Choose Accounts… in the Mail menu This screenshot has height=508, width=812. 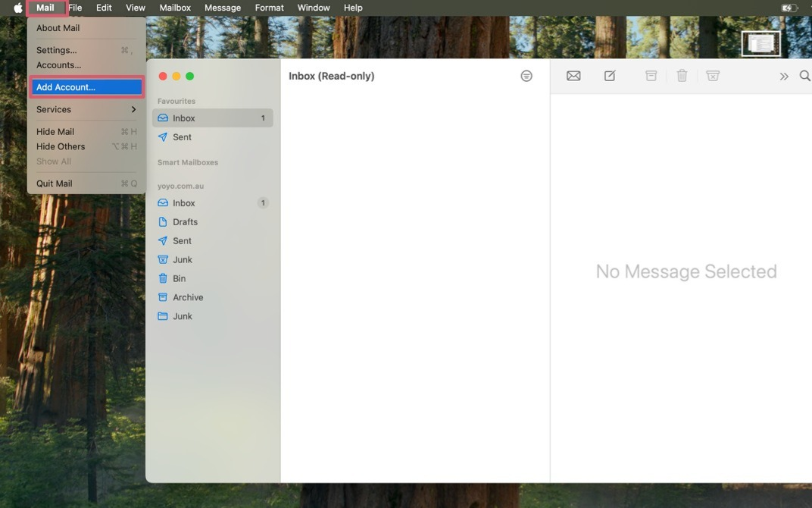tap(86, 65)
